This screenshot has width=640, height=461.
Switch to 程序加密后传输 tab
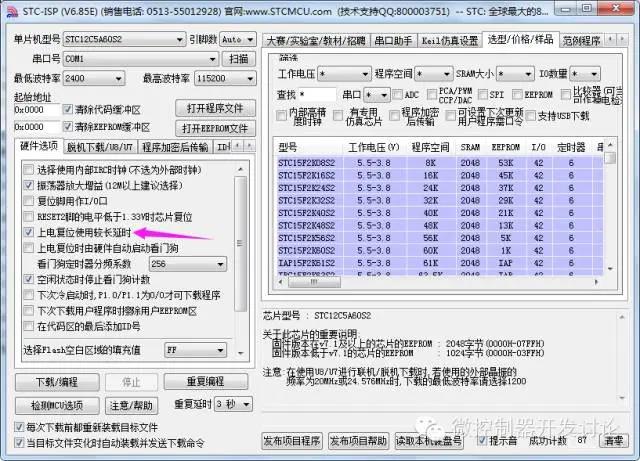(x=175, y=147)
